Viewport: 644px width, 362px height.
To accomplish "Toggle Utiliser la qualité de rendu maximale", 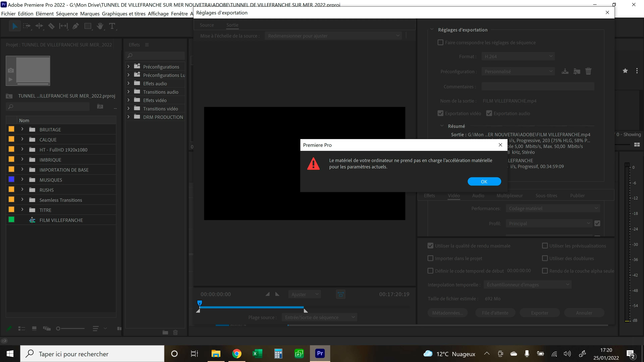I will 430,246.
